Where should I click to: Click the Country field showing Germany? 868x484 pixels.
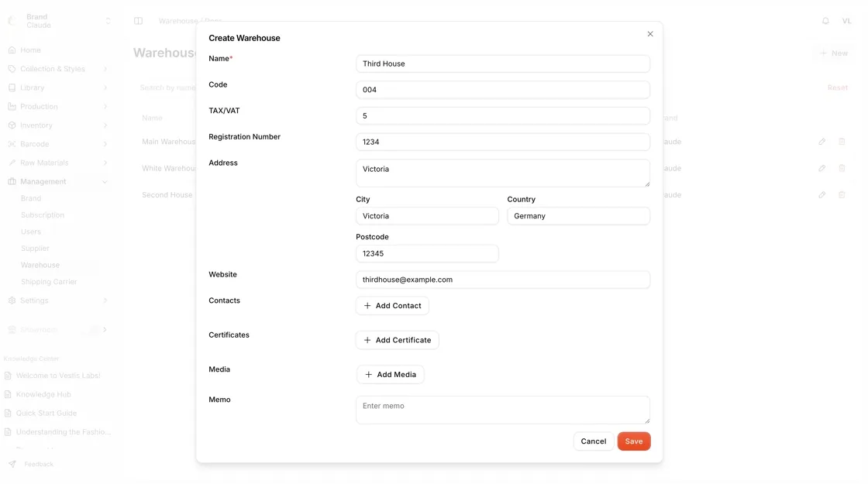pos(578,216)
